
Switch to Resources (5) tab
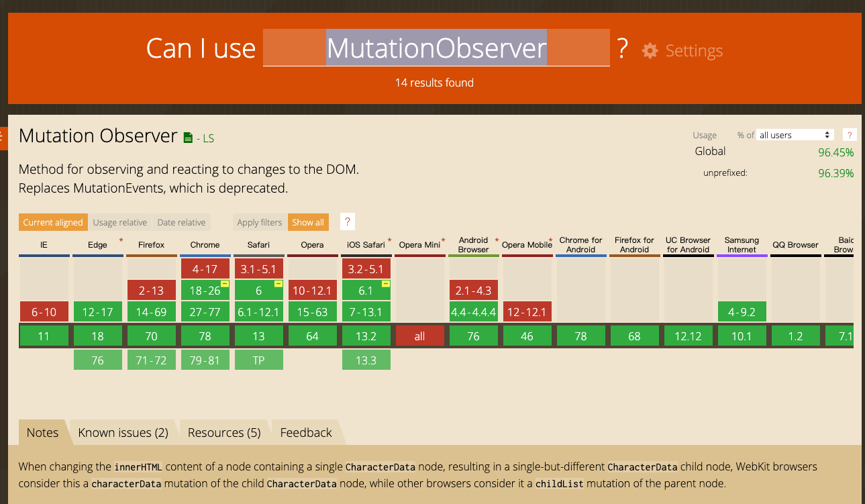pyautogui.click(x=224, y=433)
